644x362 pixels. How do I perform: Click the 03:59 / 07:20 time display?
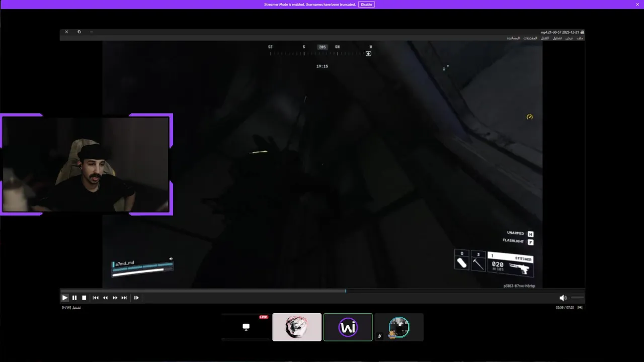[565, 307]
